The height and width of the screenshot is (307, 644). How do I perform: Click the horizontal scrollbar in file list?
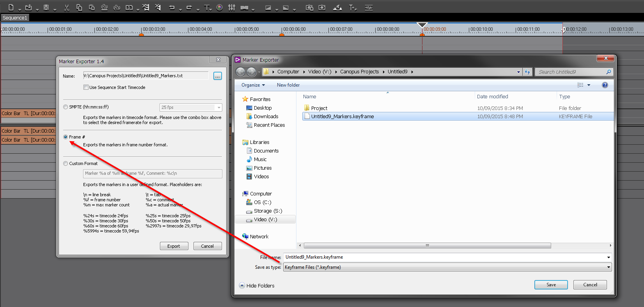click(x=427, y=246)
